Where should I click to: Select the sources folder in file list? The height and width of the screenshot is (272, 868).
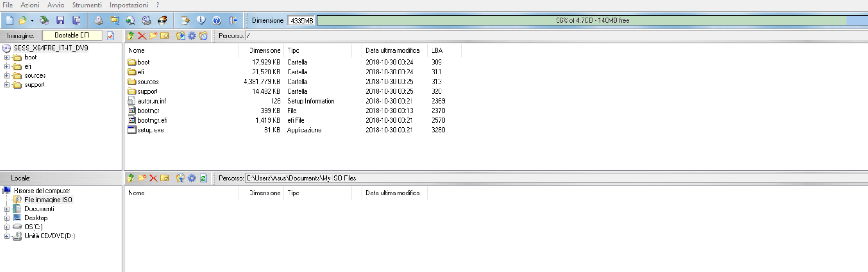(148, 82)
